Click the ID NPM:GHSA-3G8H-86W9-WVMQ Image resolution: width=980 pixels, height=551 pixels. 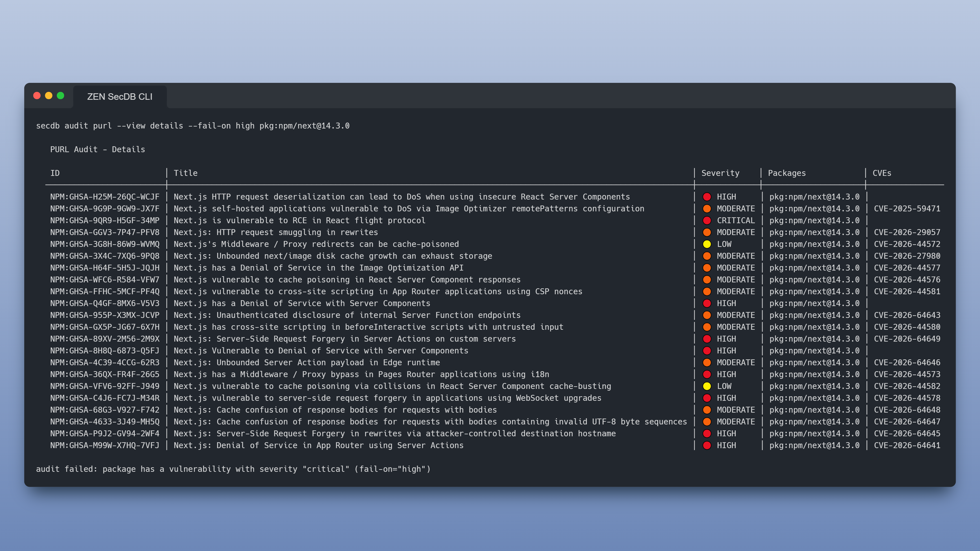pos(105,244)
